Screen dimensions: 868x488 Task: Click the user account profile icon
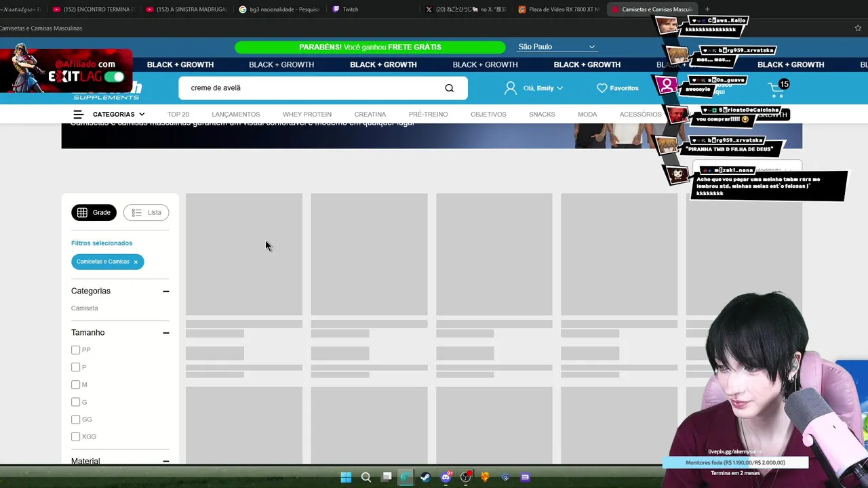point(510,88)
